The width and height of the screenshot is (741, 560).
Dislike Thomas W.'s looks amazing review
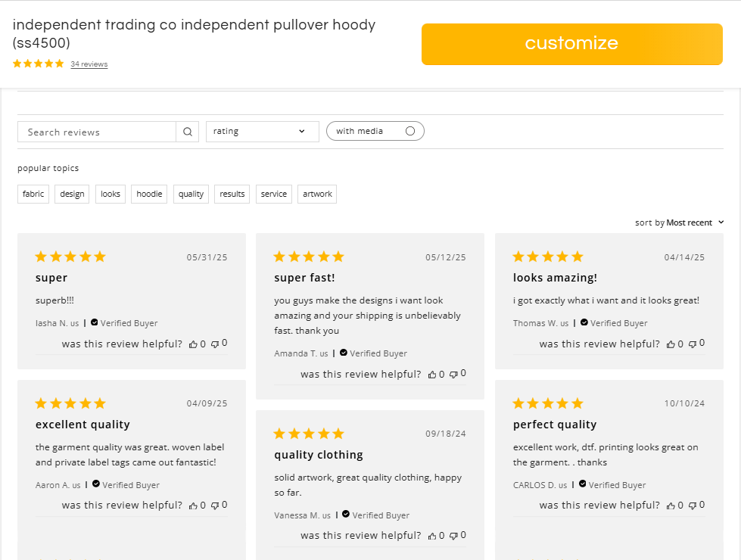pyautogui.click(x=693, y=344)
